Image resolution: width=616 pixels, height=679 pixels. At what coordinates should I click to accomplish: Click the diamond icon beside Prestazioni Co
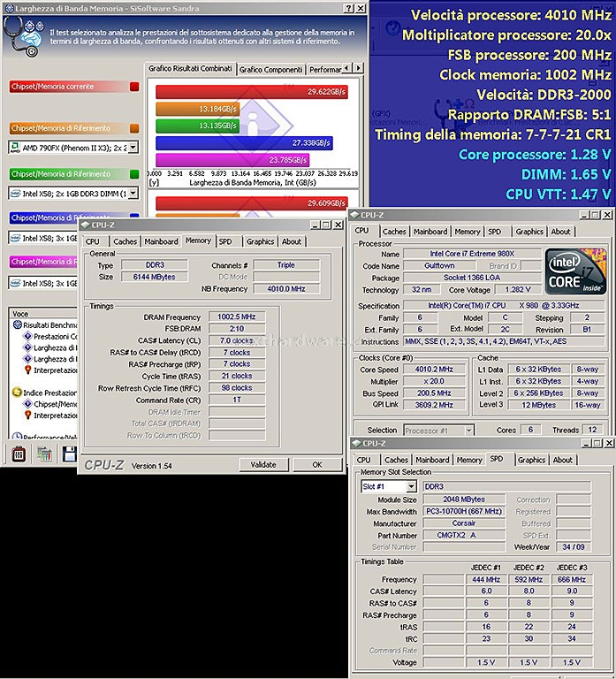27,336
